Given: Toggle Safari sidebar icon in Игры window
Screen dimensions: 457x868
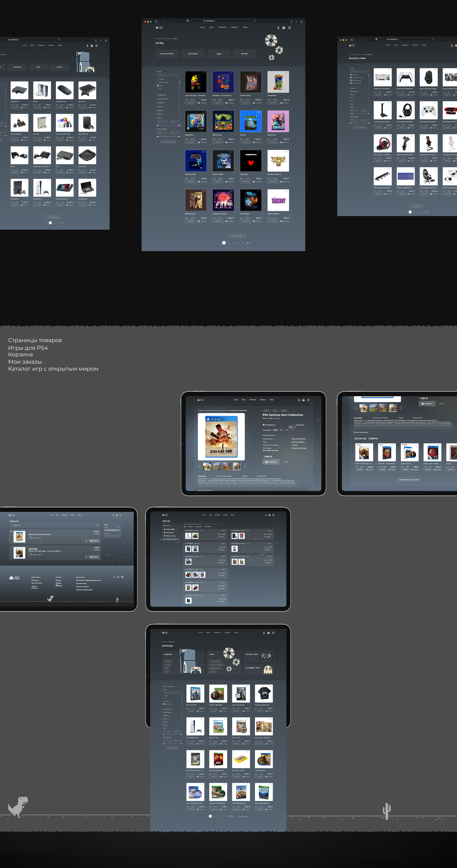Looking at the screenshot, I should point(156,22).
